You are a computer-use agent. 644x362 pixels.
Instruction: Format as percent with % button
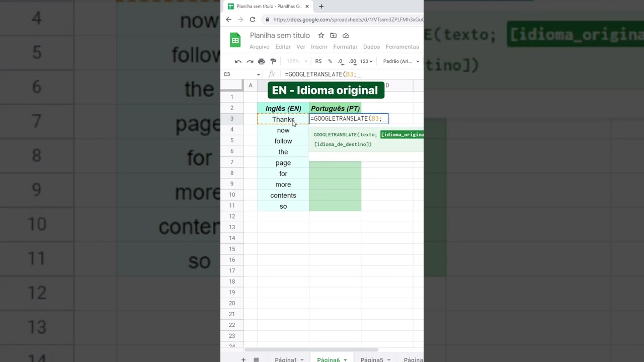pyautogui.click(x=330, y=61)
